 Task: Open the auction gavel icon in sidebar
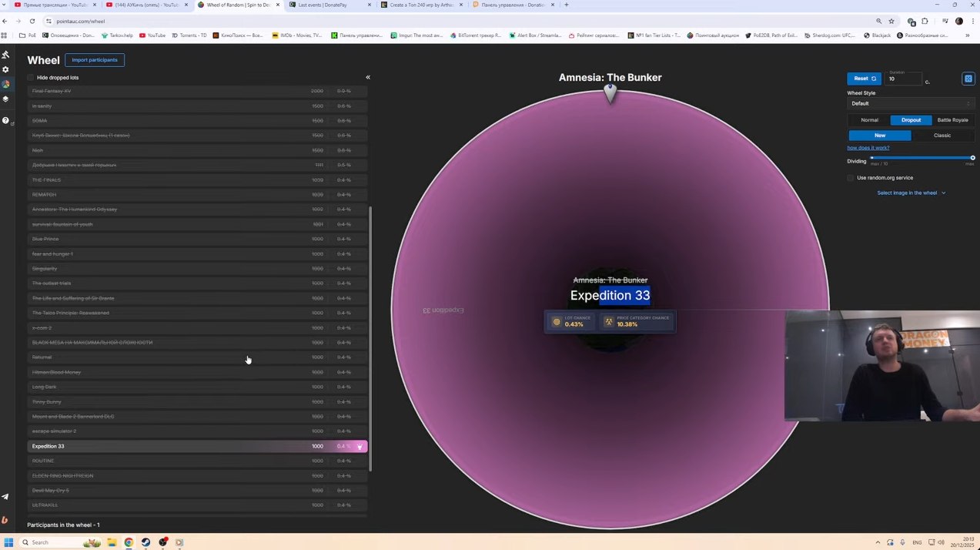pyautogui.click(x=5, y=55)
